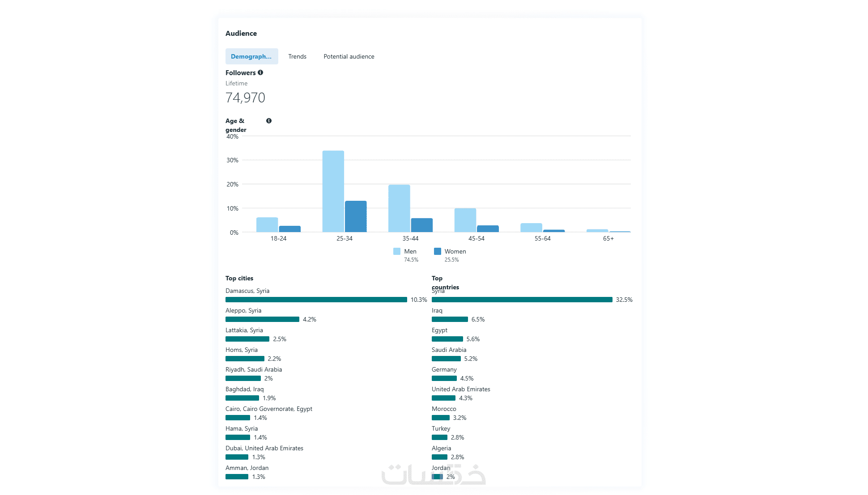Click the United Arab Emirates country bar
Image resolution: width=868 pixels, height=495 pixels.
443,398
